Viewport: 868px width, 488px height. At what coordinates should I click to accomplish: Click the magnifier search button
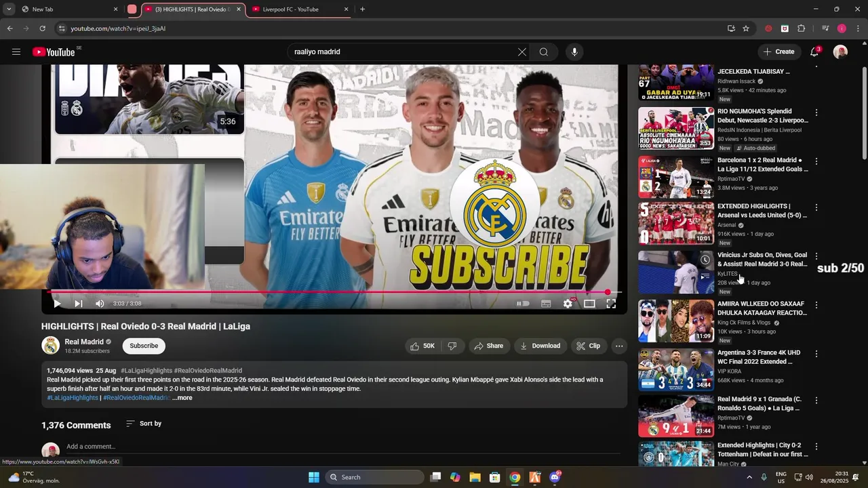tap(544, 52)
